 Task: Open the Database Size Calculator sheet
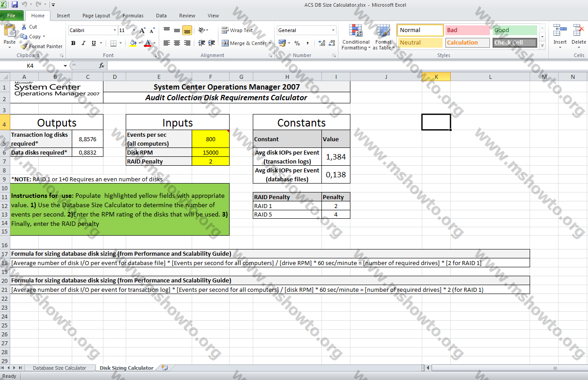[x=59, y=368]
